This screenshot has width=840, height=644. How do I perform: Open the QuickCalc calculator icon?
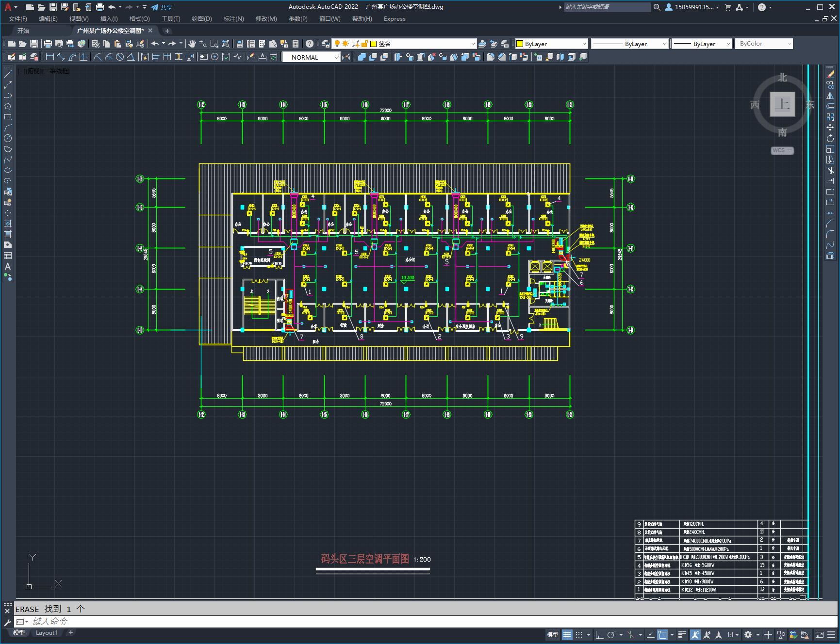coord(296,44)
